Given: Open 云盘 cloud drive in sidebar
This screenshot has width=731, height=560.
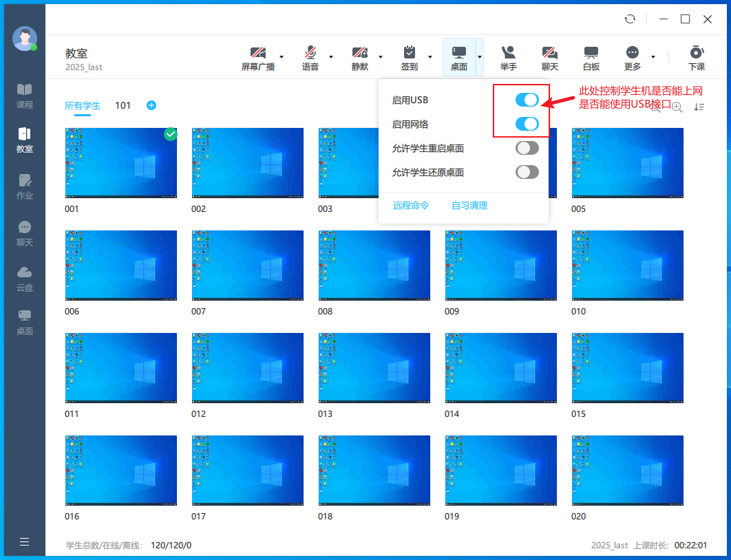Looking at the screenshot, I should click(25, 278).
